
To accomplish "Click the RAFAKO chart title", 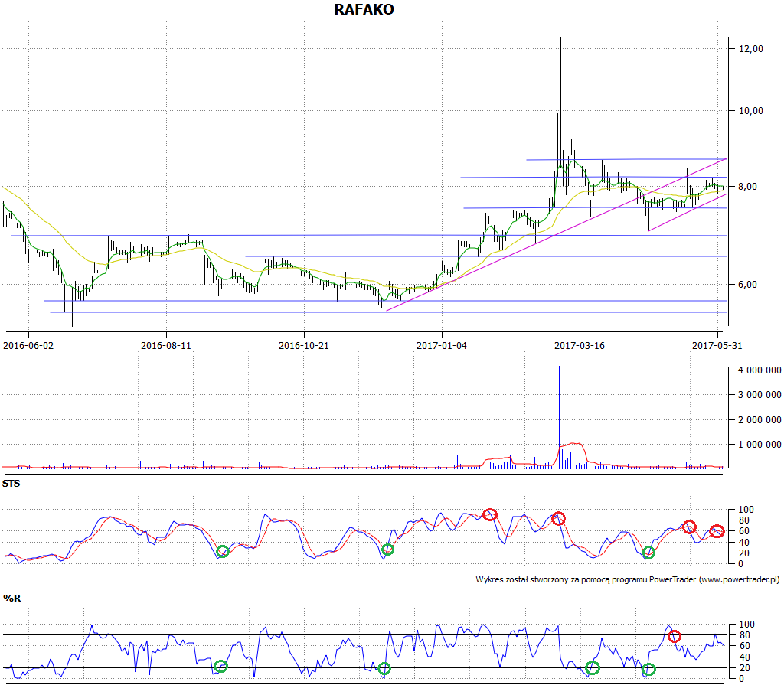I will click(x=364, y=9).
